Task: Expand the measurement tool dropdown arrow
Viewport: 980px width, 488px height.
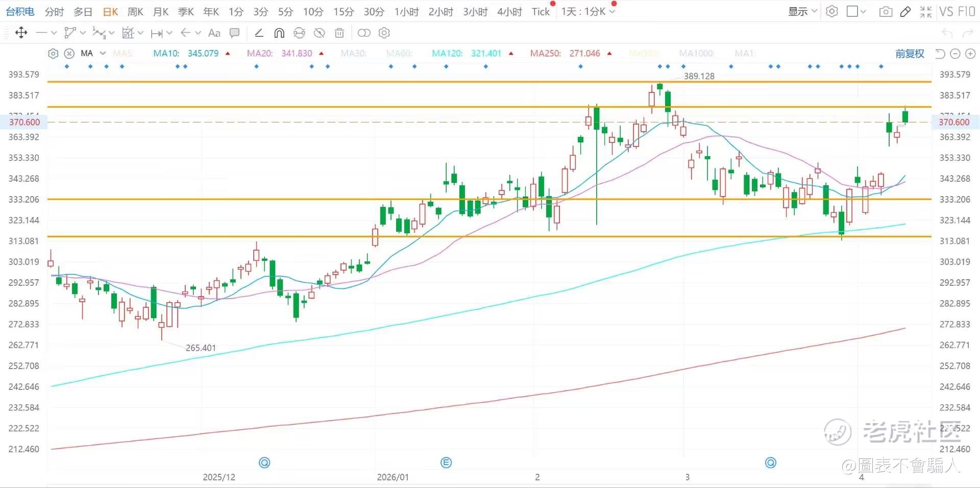Action: pyautogui.click(x=140, y=33)
